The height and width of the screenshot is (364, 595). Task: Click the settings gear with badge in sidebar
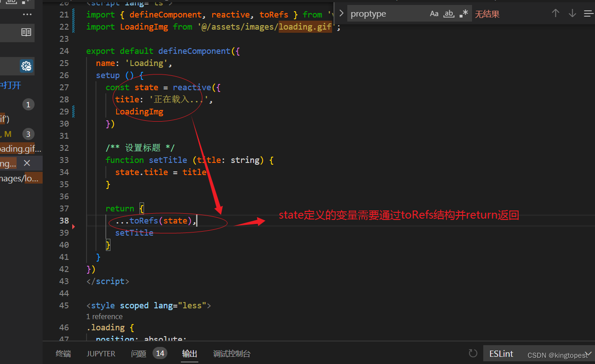click(x=26, y=66)
